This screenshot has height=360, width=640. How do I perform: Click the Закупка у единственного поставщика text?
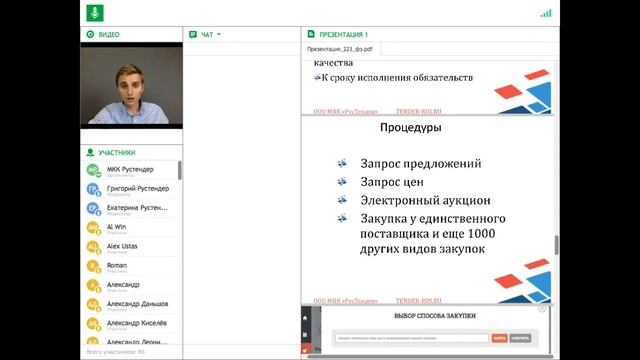433,233
